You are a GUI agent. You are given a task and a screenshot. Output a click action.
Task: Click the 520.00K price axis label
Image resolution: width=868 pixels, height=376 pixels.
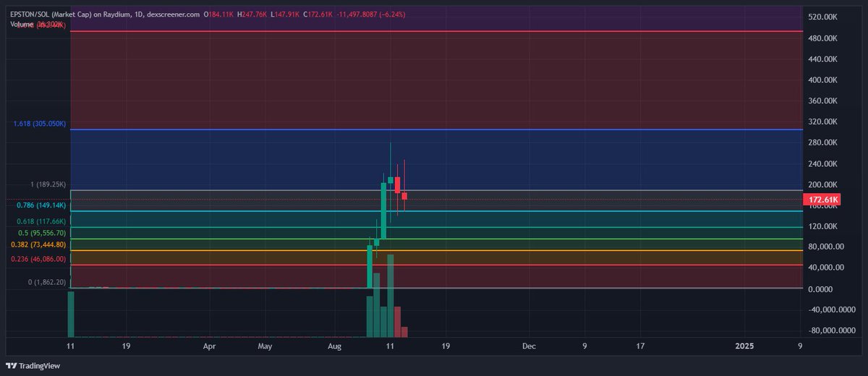click(x=824, y=17)
